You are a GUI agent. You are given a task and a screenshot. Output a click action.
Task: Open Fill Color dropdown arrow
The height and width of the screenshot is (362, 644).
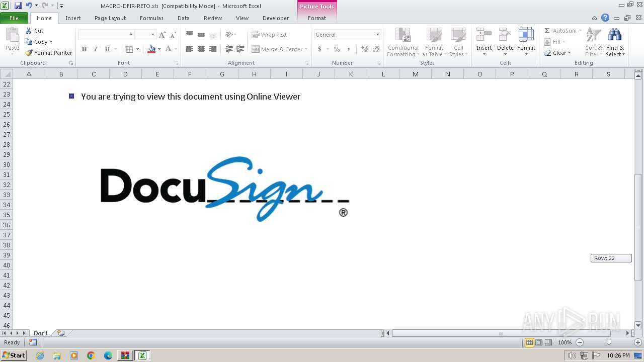click(159, 49)
